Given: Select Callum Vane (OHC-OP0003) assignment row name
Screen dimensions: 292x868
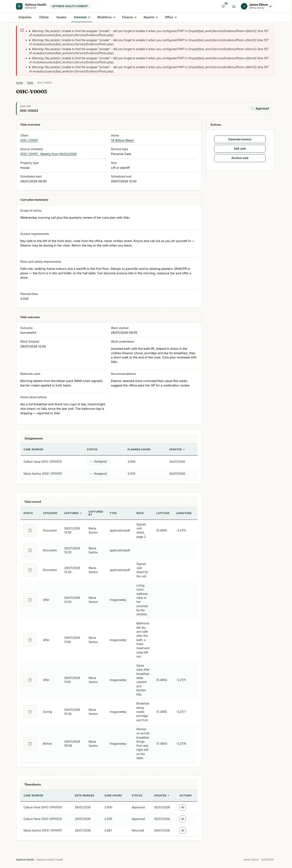Looking at the screenshot, I should 43,462.
